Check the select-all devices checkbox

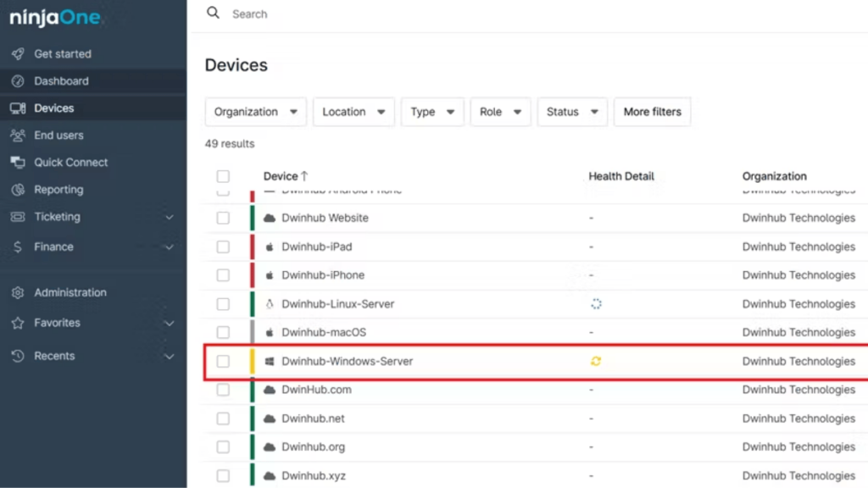click(x=223, y=176)
